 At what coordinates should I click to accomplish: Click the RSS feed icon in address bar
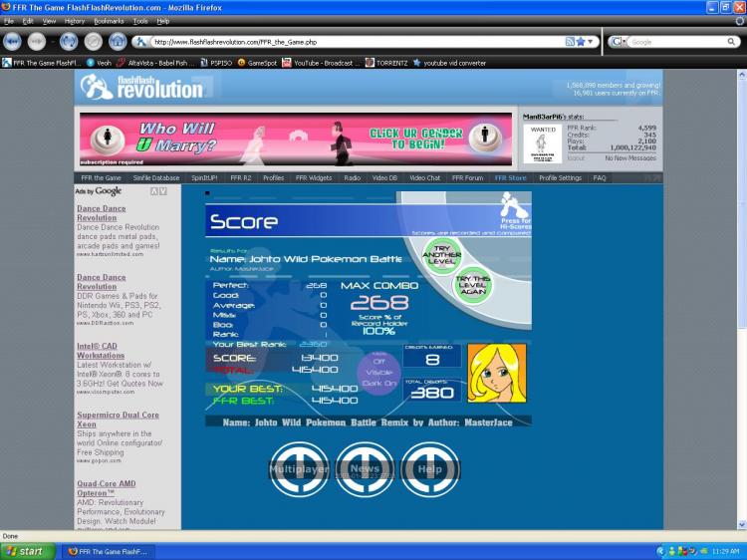570,42
